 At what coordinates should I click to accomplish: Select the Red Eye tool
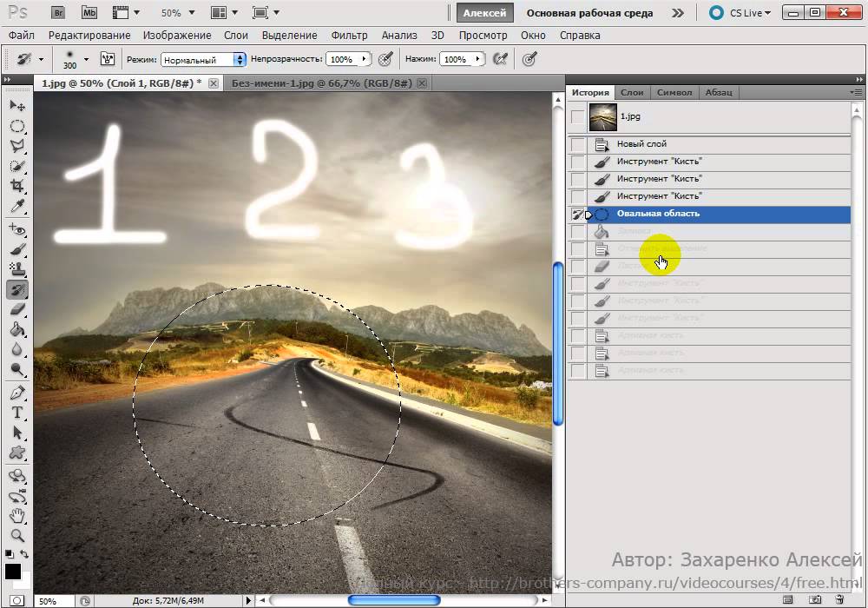(x=17, y=229)
